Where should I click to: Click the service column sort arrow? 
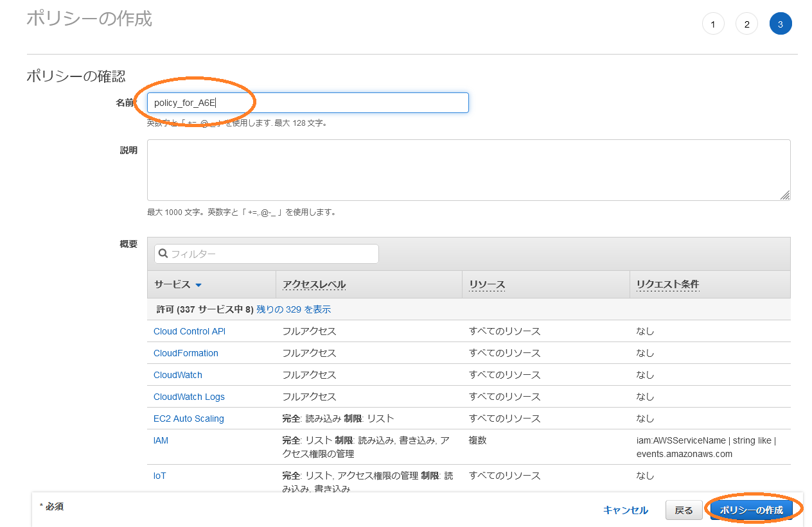[x=199, y=285]
